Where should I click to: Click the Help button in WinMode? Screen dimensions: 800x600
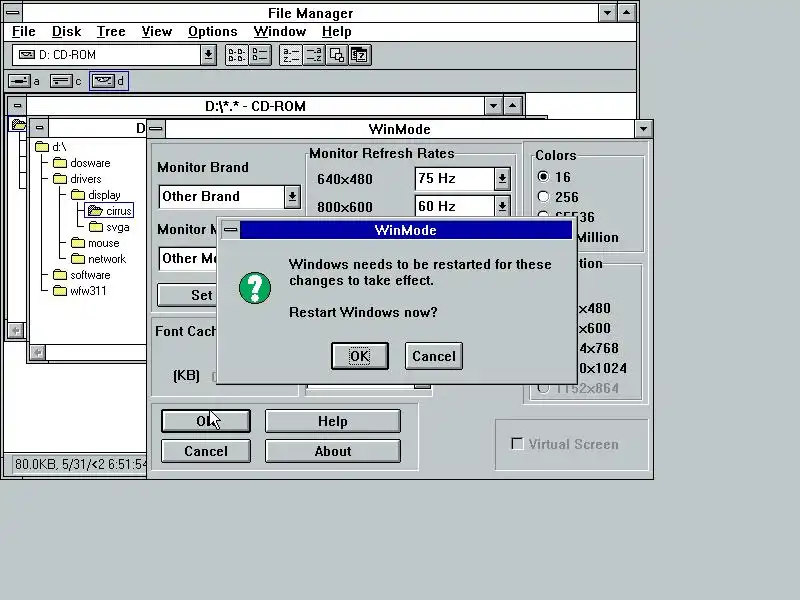coord(333,421)
